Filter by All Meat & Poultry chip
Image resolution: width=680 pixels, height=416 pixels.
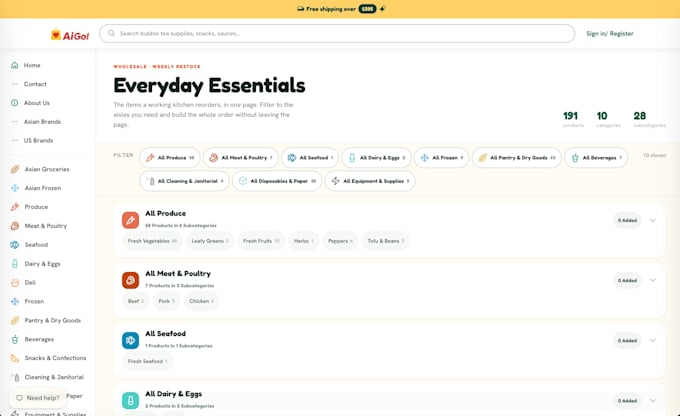click(x=241, y=158)
